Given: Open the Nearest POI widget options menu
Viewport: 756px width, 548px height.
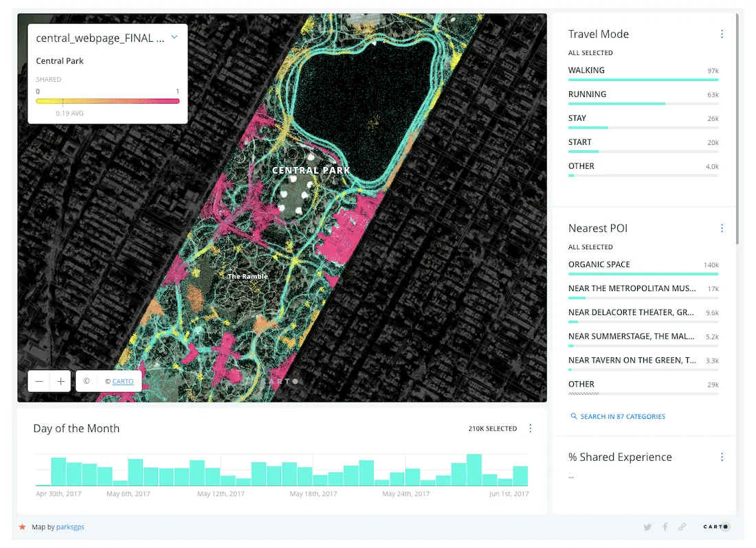Looking at the screenshot, I should 722,227.
